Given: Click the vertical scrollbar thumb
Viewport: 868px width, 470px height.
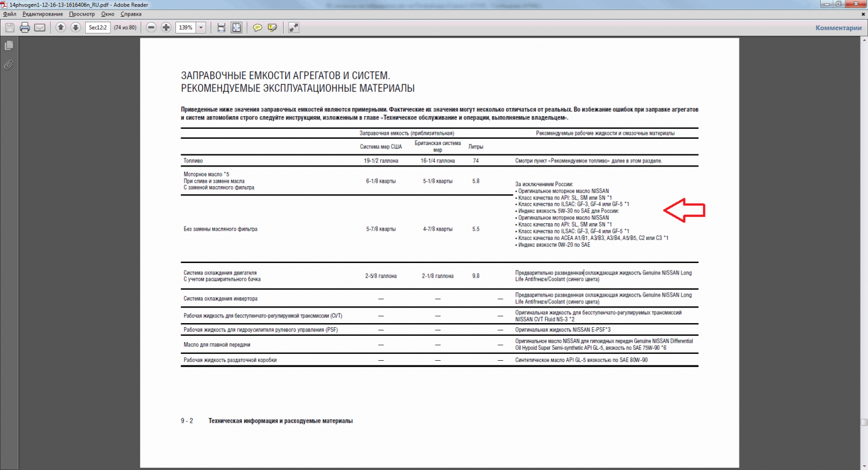Looking at the screenshot, I should tap(863, 422).
